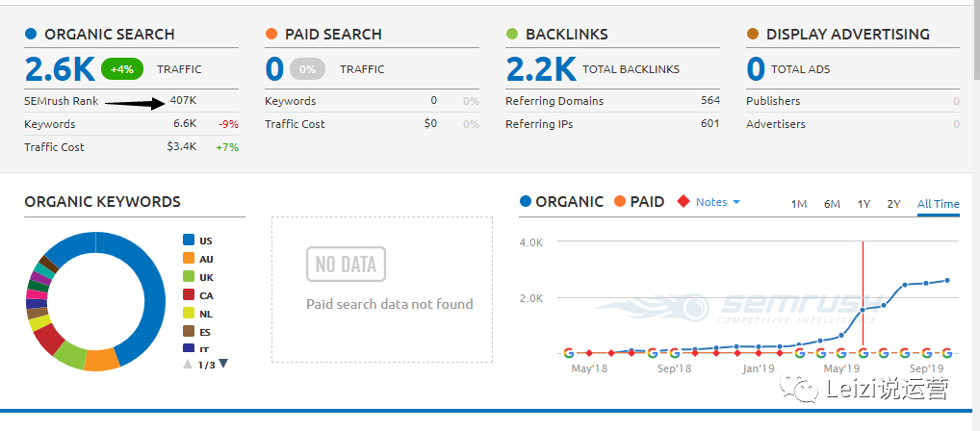Go to previous legend page with up triangle
Viewport: 980px width, 431px height.
pyautogui.click(x=188, y=365)
